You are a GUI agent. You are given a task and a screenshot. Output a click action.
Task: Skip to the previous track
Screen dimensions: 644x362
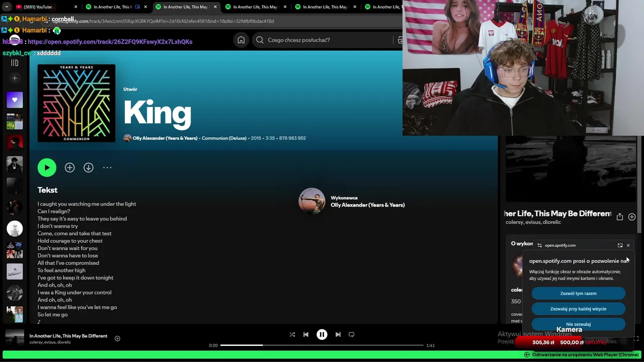point(306,334)
